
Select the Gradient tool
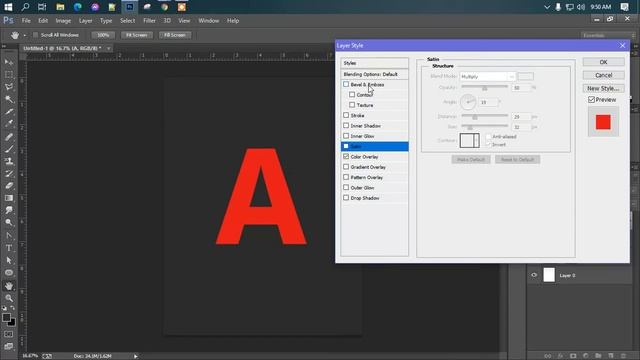9,198
